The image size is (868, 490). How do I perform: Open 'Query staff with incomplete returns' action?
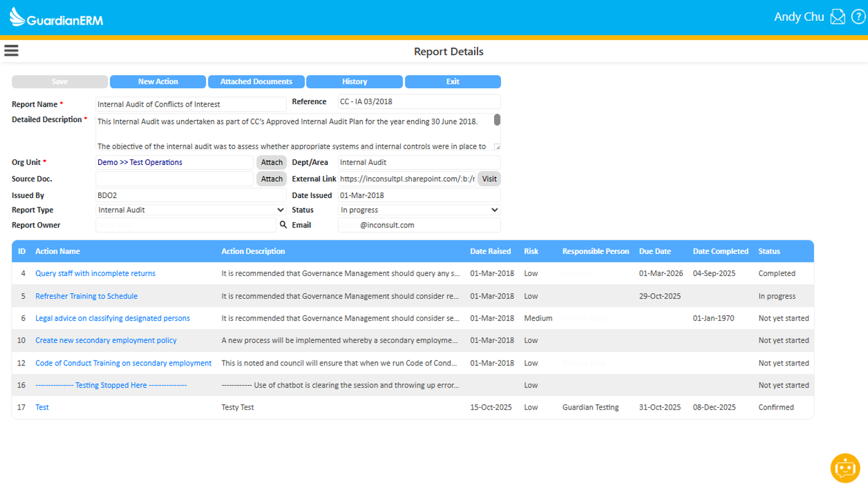coord(95,274)
